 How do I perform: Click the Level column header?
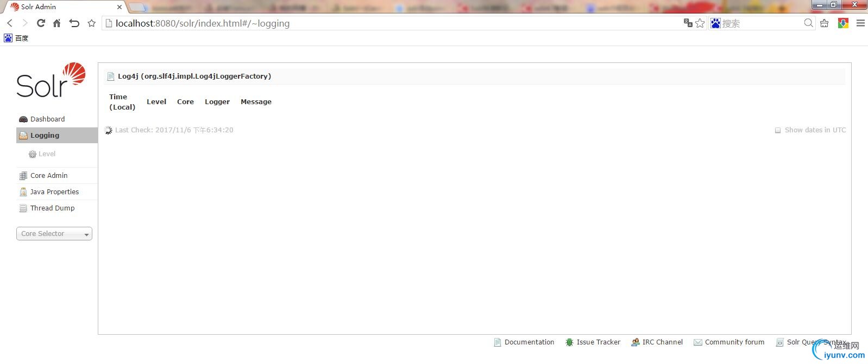point(156,101)
